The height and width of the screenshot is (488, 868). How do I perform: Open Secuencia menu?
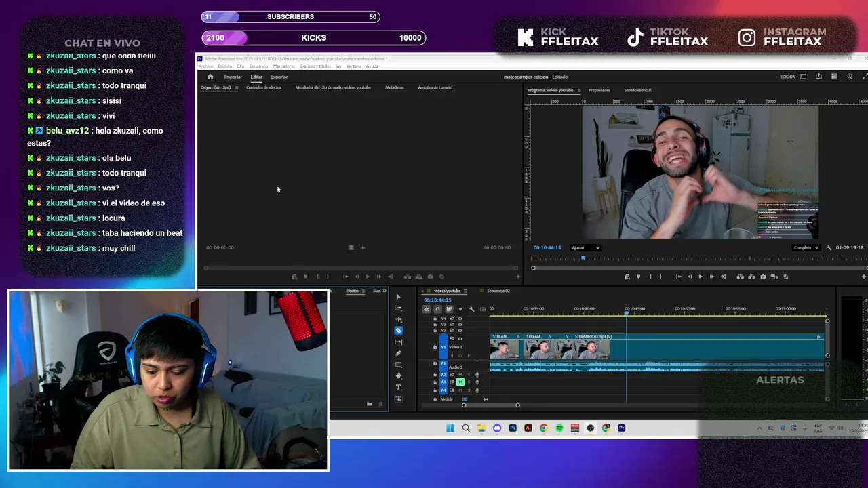tap(258, 66)
